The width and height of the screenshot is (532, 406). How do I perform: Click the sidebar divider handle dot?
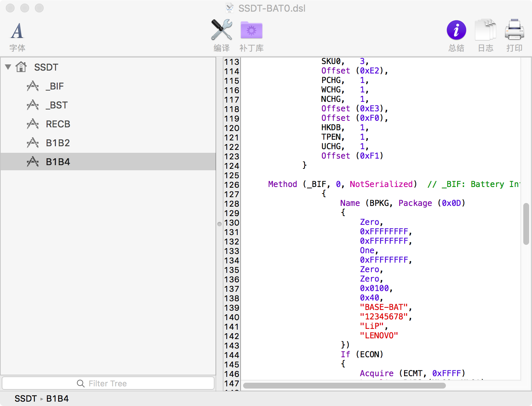coord(219,224)
